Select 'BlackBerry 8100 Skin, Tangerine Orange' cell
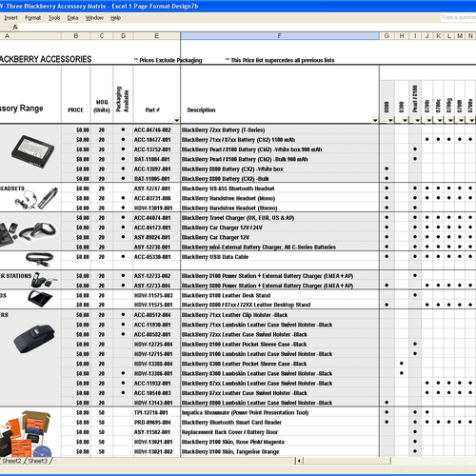 (280, 451)
